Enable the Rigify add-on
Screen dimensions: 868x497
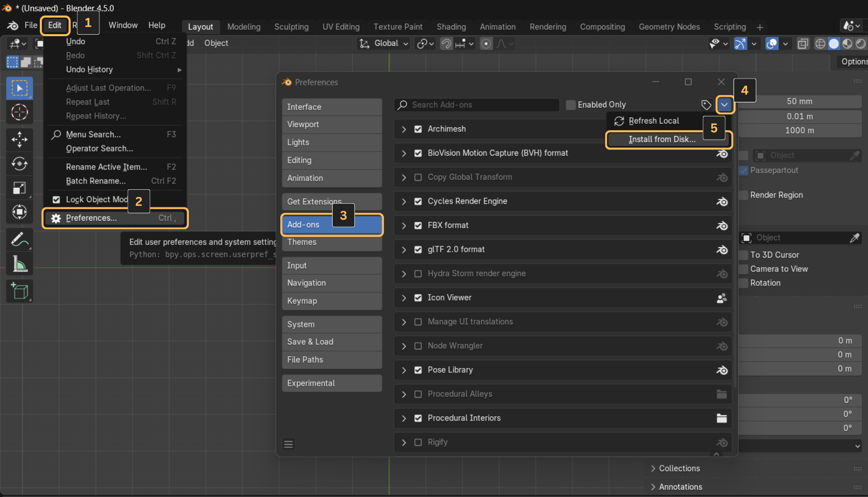pos(418,443)
